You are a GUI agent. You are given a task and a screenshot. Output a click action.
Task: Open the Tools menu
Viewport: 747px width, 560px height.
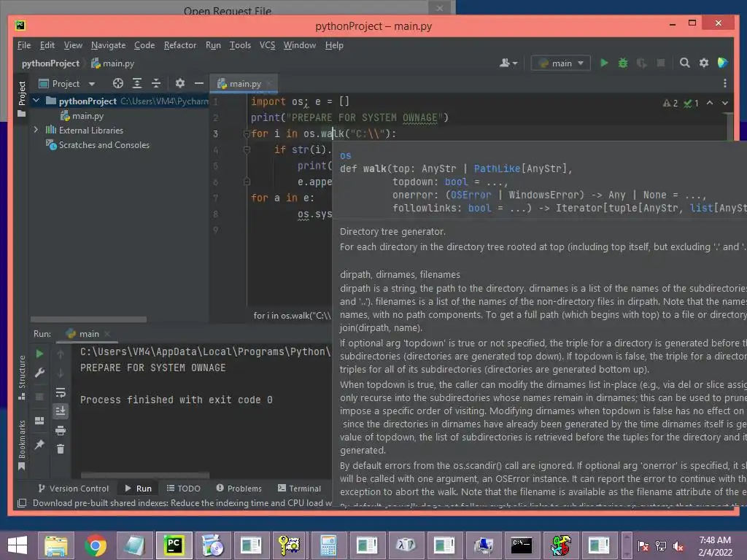point(240,45)
